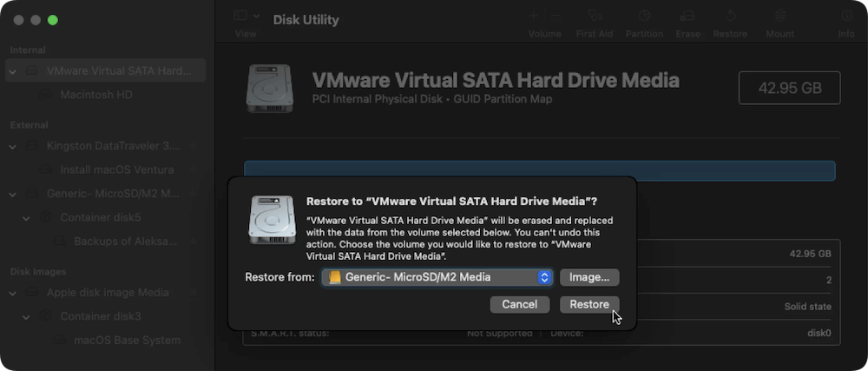Screen dimensions: 868x371
Task: Select Kingston DataTraveler 3... in sidebar
Action: pyautogui.click(x=114, y=146)
